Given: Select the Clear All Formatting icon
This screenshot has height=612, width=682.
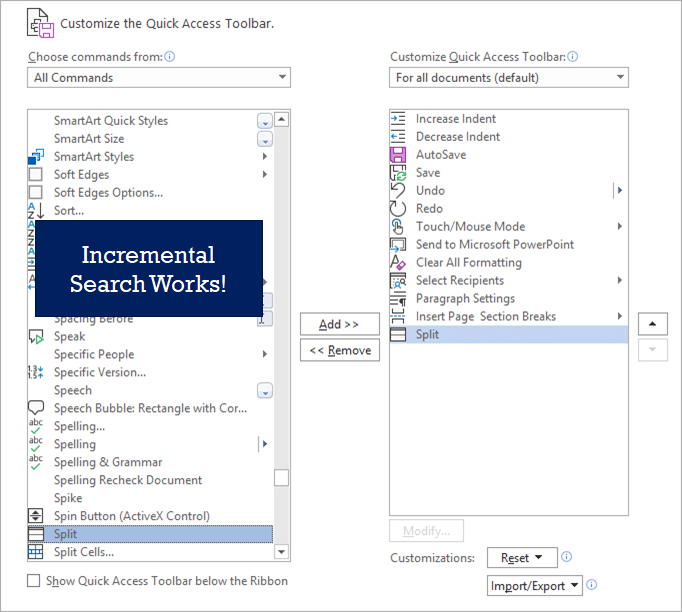Looking at the screenshot, I should [x=398, y=263].
